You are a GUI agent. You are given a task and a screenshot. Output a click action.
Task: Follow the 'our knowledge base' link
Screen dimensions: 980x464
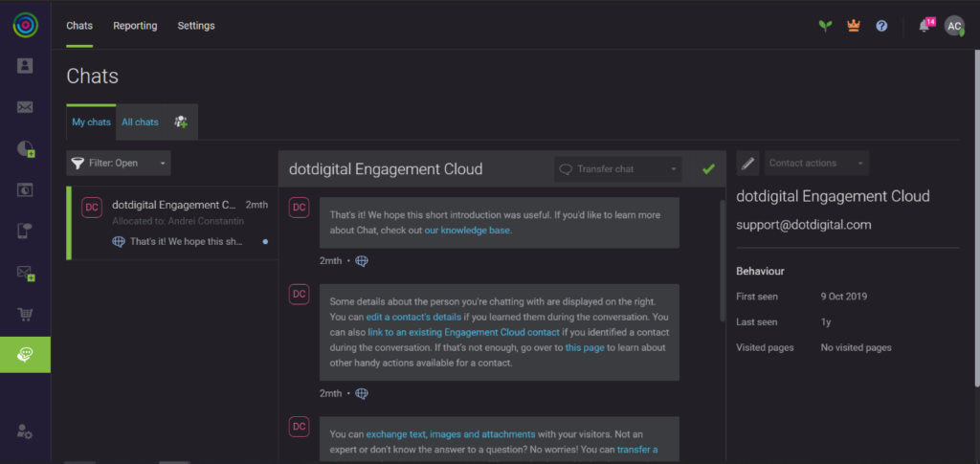pos(467,231)
